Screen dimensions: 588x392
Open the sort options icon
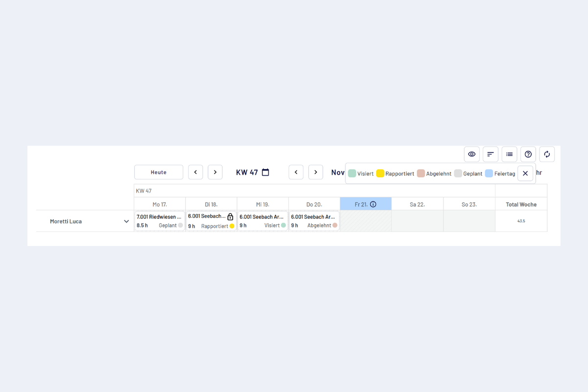click(490, 154)
